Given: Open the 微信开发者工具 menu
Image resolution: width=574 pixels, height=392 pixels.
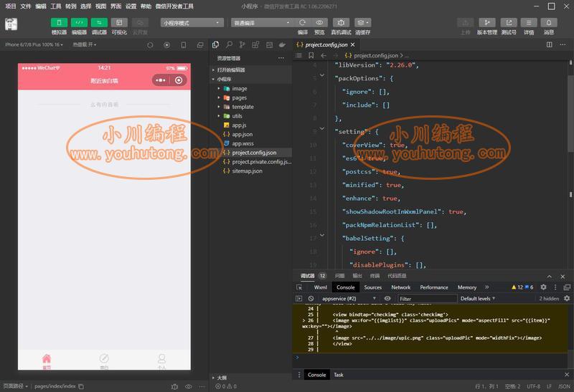Looking at the screenshot, I should pos(174,6).
